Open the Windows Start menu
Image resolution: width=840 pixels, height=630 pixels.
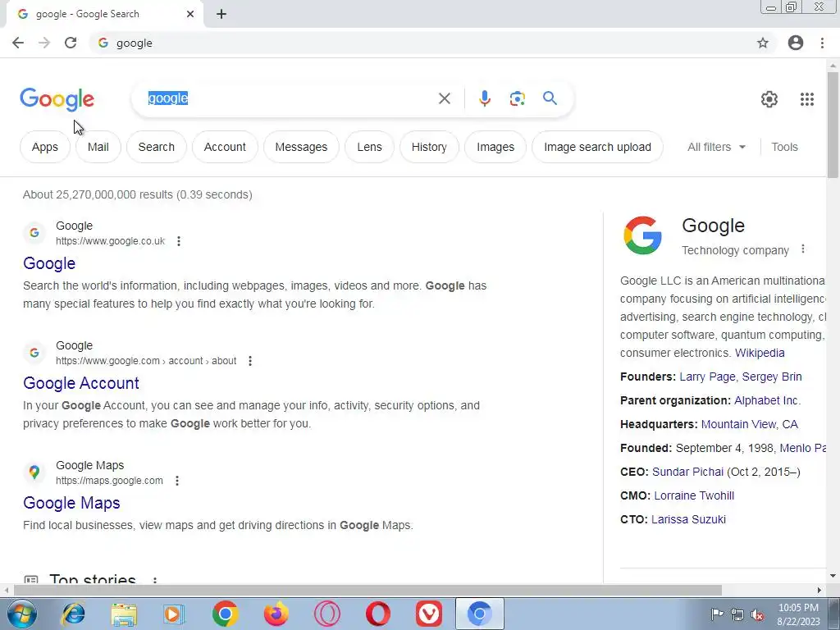(21, 614)
